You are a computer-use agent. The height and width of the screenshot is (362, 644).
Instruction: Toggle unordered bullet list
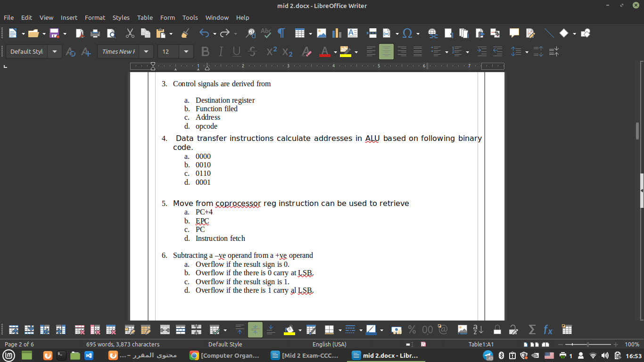click(436, 52)
